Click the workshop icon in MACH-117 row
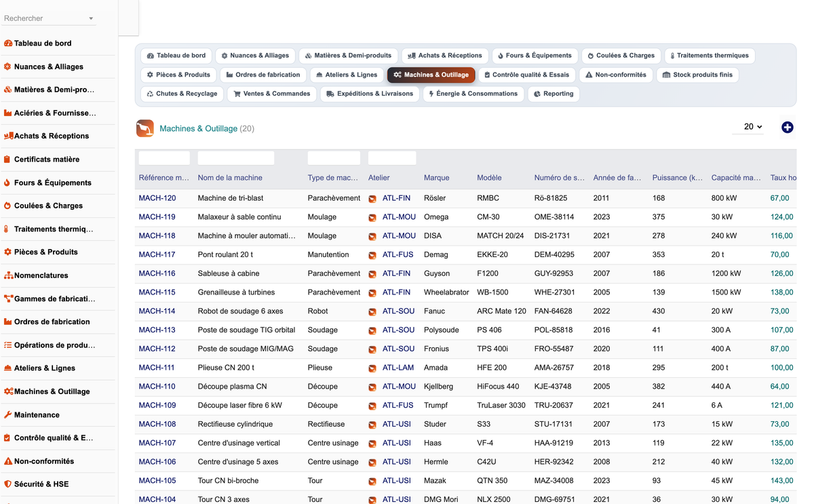The width and height of the screenshot is (814, 504). pos(372,255)
